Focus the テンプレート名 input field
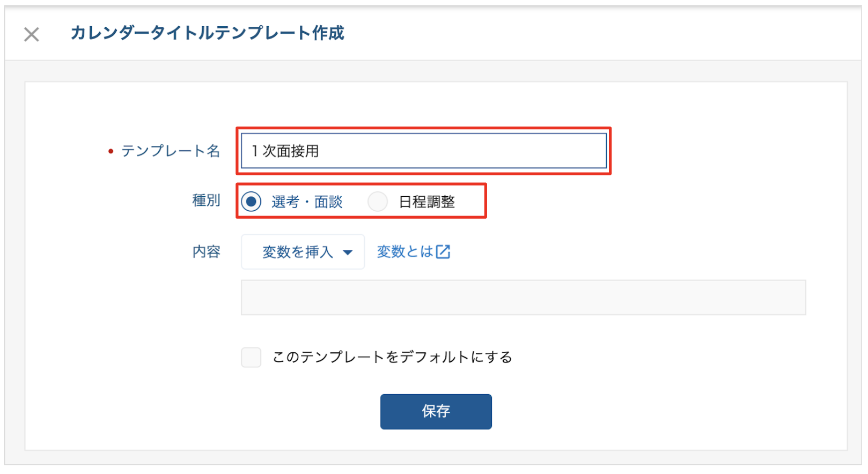The image size is (868, 474). (424, 151)
